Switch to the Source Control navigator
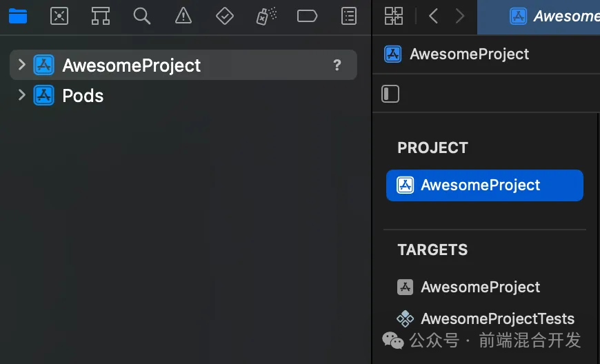Viewport: 600px width, 364px height. (x=59, y=16)
